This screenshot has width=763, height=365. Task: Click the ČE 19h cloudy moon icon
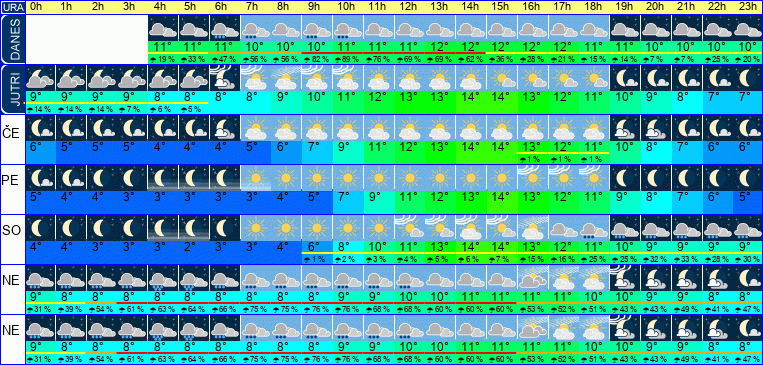(625, 128)
